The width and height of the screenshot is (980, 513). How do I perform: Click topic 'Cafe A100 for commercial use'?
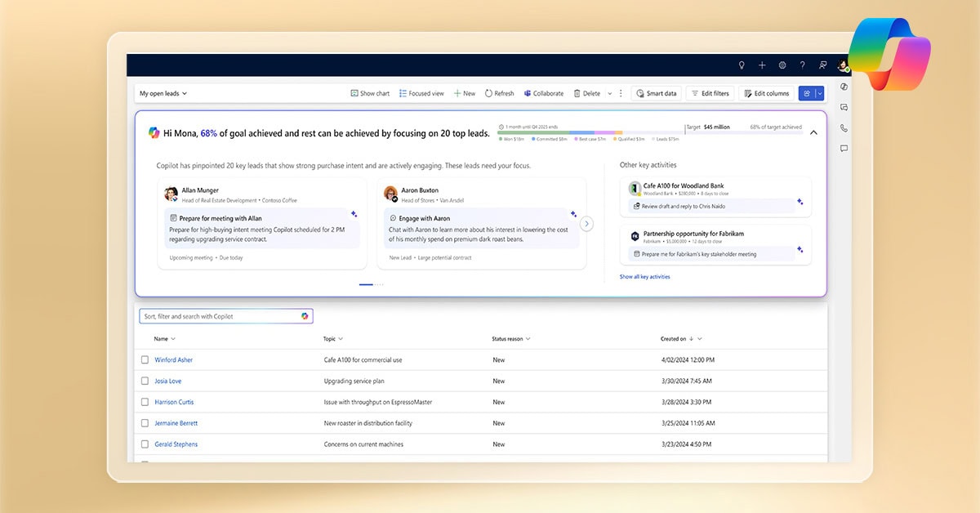(x=363, y=359)
